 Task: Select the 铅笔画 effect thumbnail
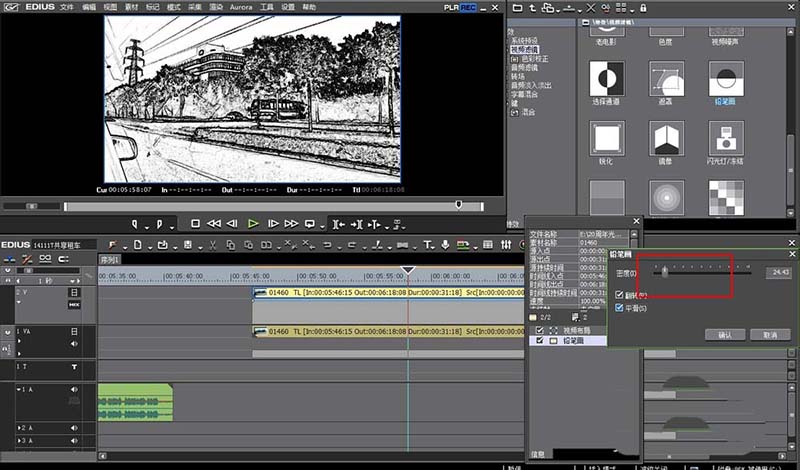(x=726, y=79)
